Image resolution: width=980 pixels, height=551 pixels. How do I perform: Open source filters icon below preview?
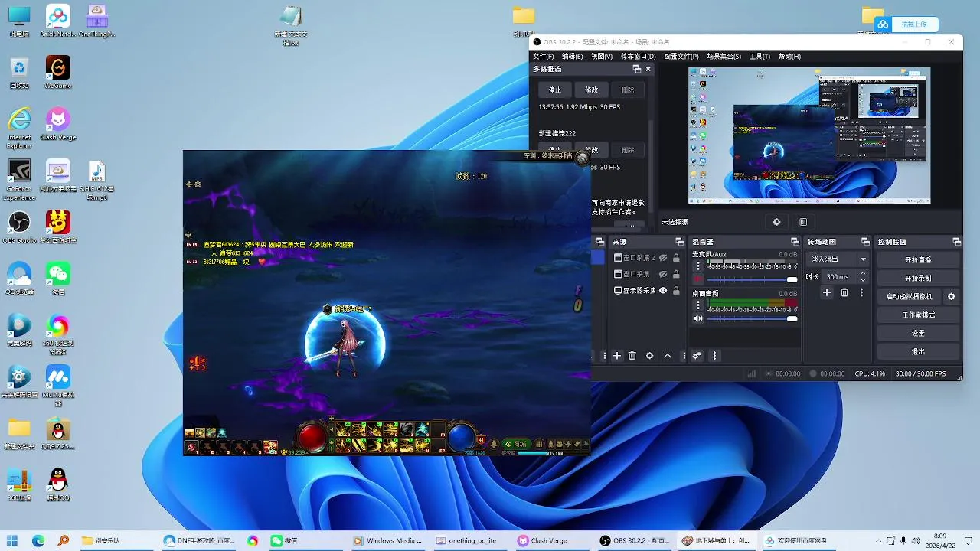(x=802, y=222)
